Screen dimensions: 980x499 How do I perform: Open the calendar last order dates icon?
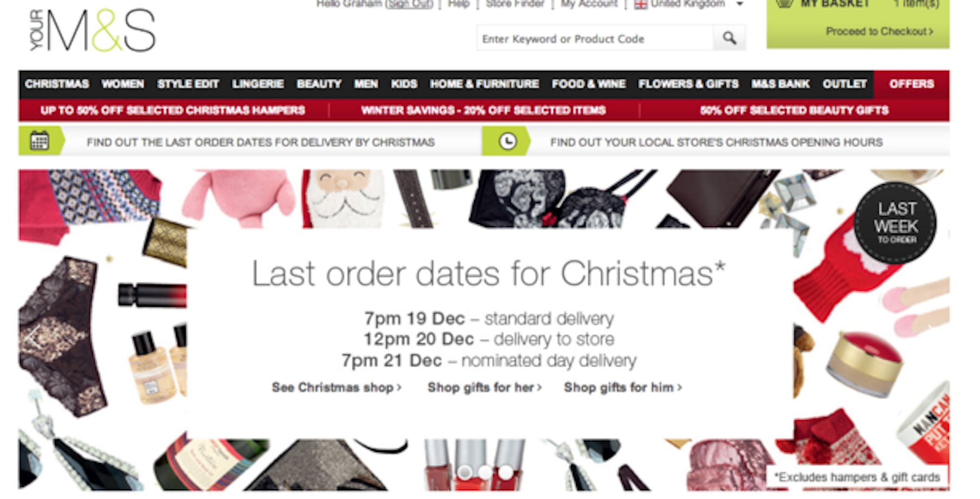click(40, 141)
